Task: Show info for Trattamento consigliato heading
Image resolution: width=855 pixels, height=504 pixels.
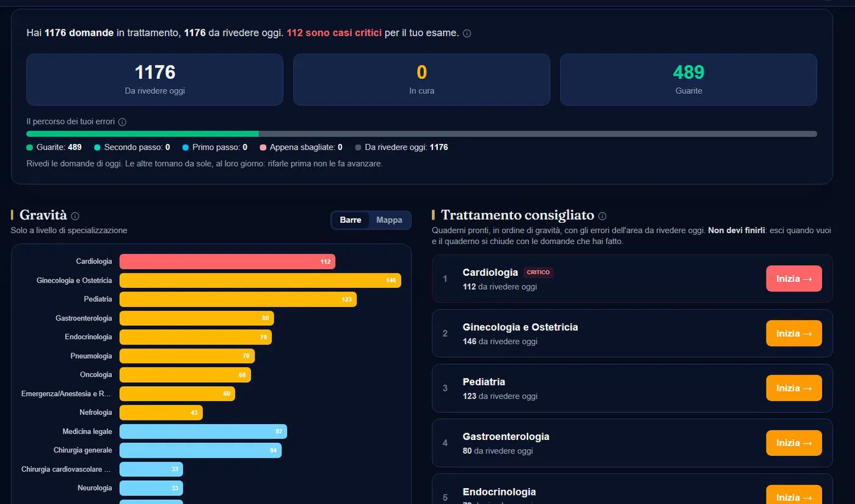Action: tap(602, 216)
